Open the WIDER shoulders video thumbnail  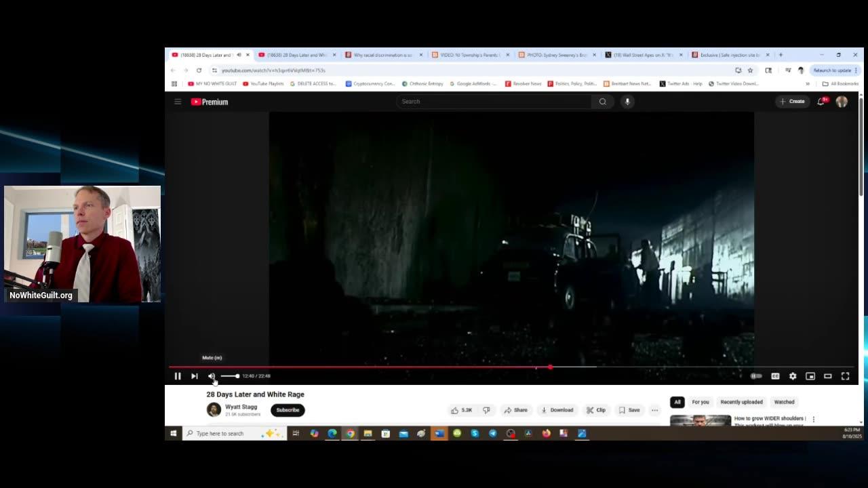click(701, 420)
